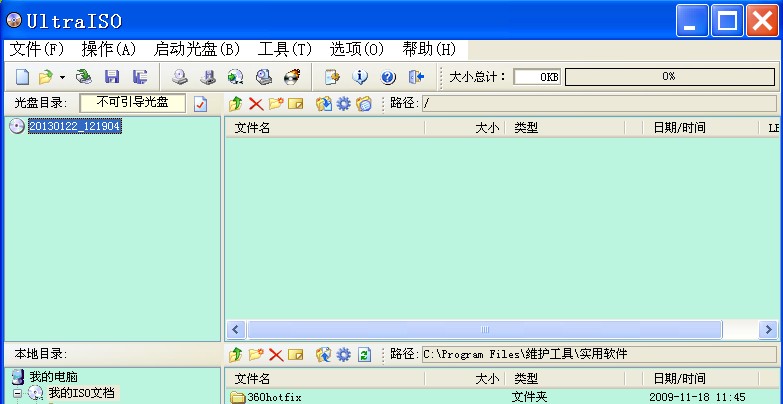The width and height of the screenshot is (783, 404).
Task: Sort disc file list by 文件名 column
Action: 325,128
